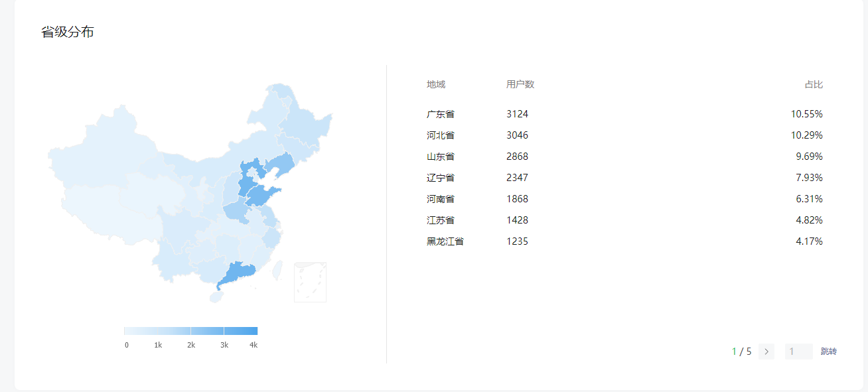868x392 pixels.
Task: Click the 4k legend label
Action: [253, 345]
